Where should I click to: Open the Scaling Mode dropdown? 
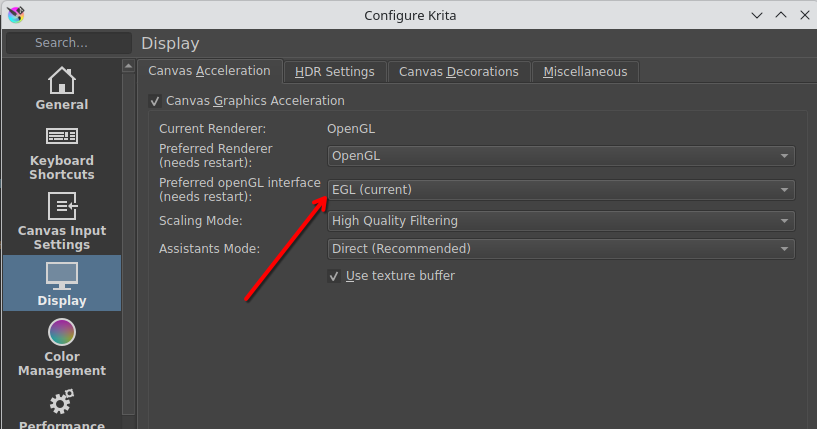pos(561,221)
